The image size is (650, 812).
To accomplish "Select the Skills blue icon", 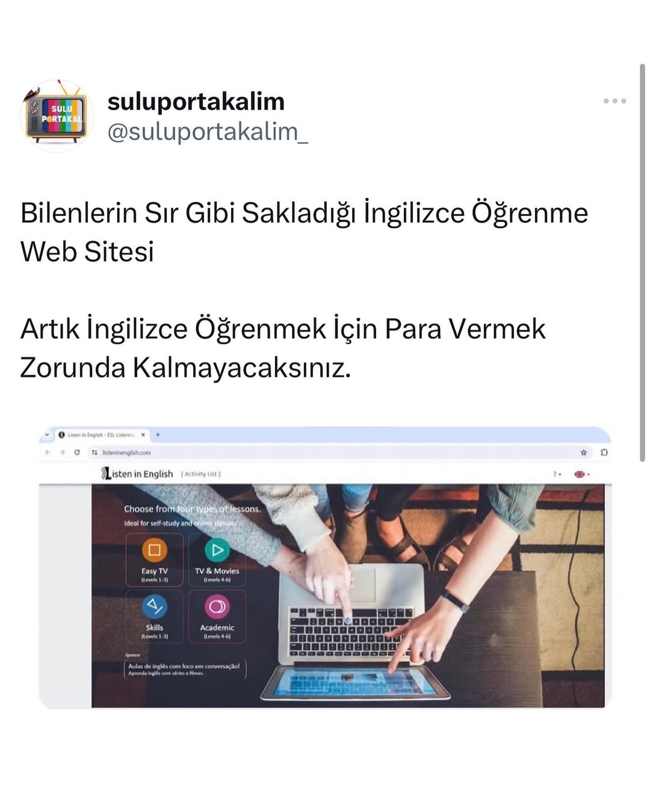I will (x=154, y=606).
